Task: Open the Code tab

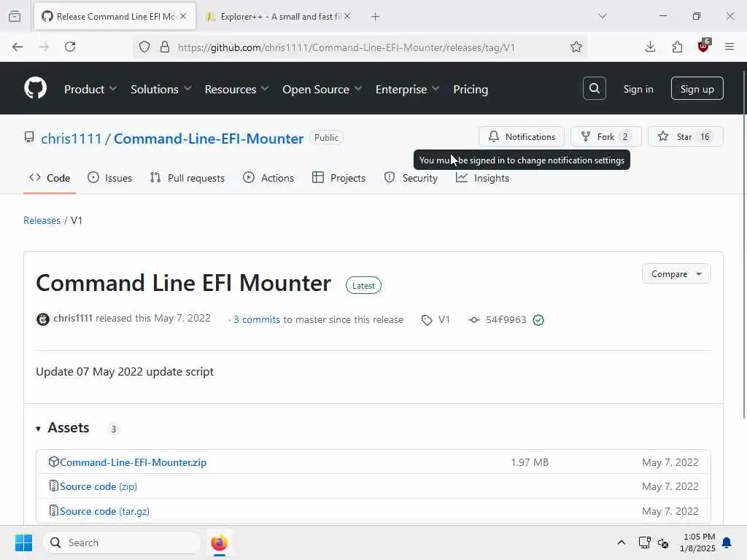Action: (50, 178)
